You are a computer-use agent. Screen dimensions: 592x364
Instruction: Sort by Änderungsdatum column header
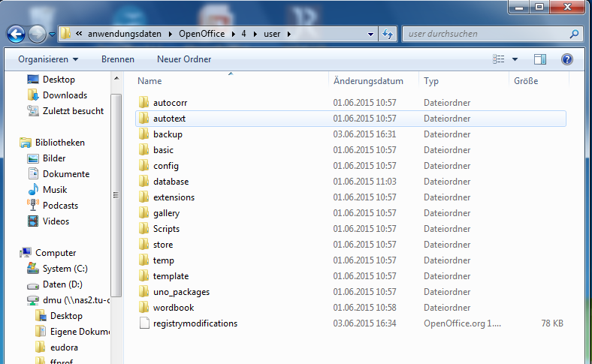point(368,81)
